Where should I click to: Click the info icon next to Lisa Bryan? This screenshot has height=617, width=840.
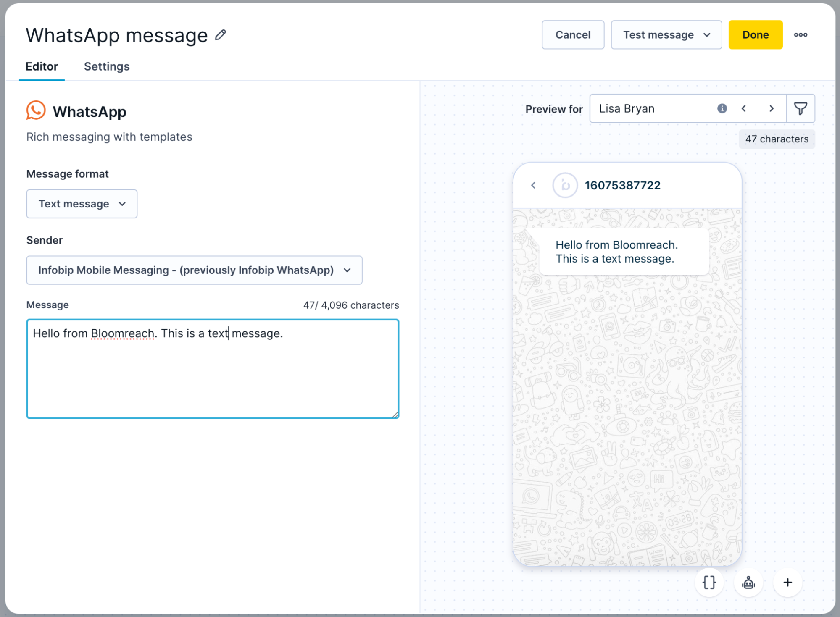[x=722, y=109]
